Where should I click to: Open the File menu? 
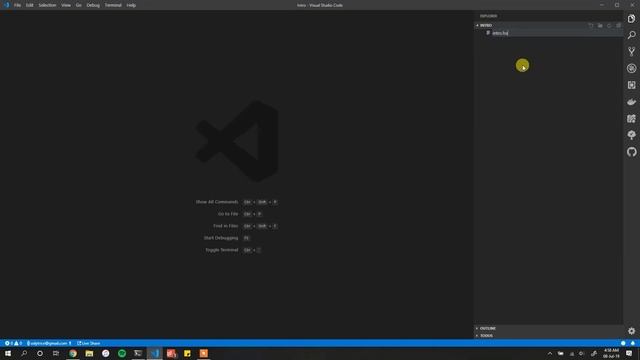(18, 5)
